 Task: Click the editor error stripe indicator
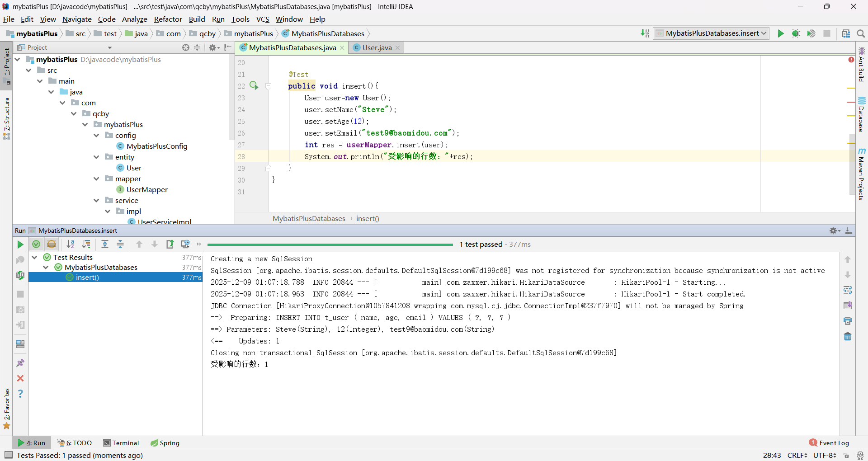tap(851, 60)
